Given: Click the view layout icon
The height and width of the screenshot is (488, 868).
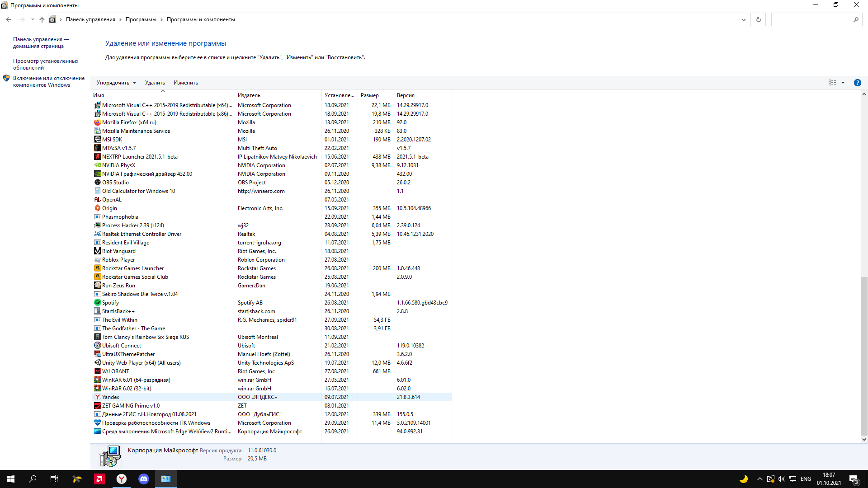Looking at the screenshot, I should (832, 83).
